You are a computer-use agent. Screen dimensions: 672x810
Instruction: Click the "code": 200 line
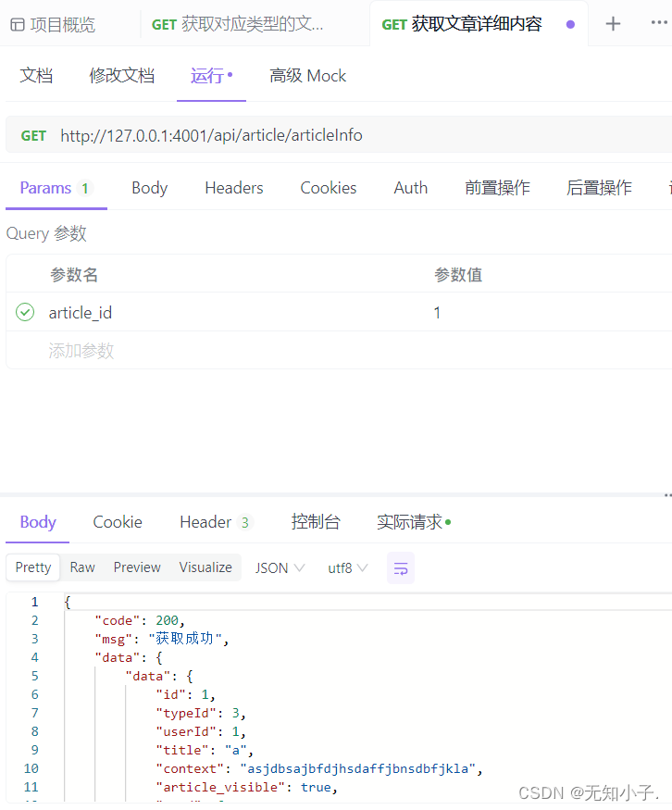pyautogui.click(x=140, y=620)
